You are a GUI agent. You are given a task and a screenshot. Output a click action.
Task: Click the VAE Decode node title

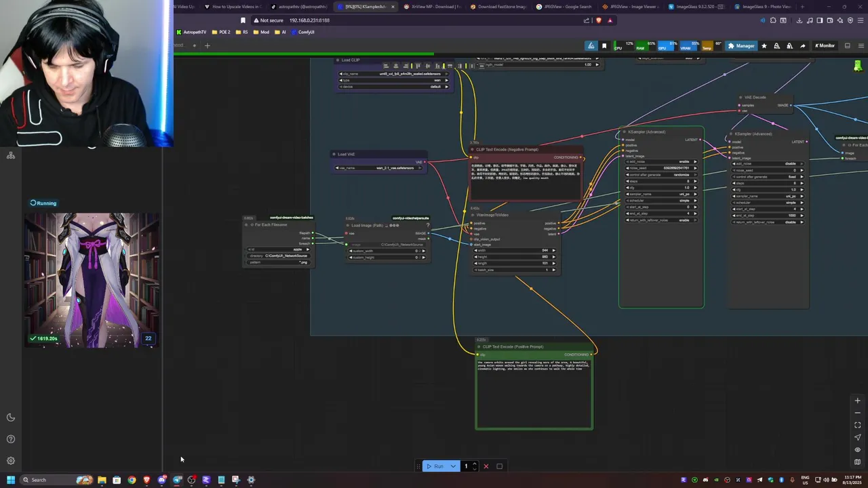[x=755, y=98]
